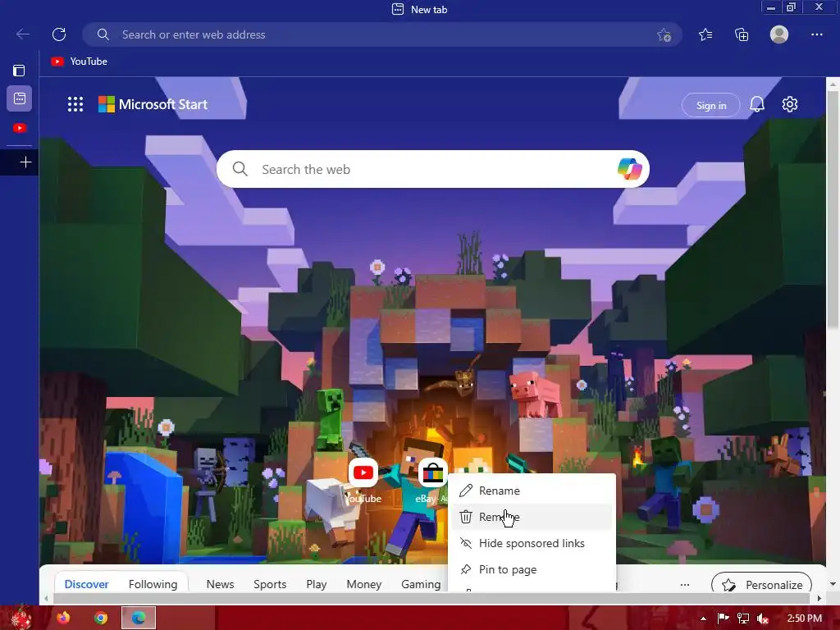Image resolution: width=840 pixels, height=630 pixels.
Task: Show hidden system tray icons arrow
Action: tap(703, 619)
